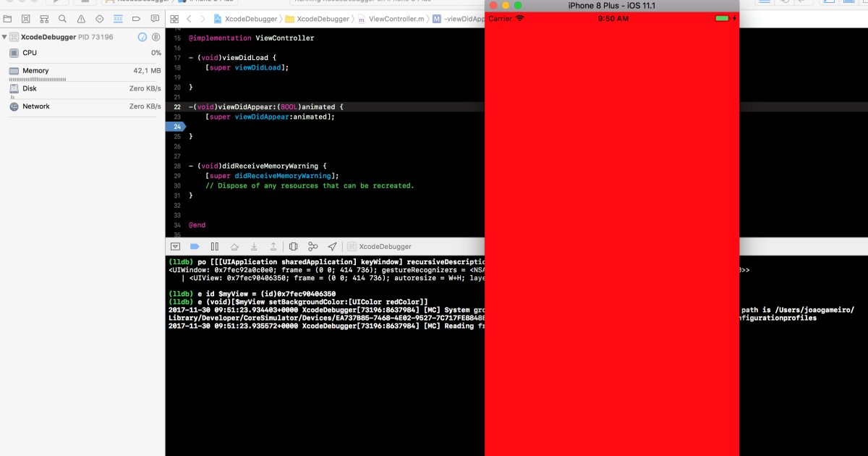The image size is (868, 456).
Task: Select the CPU gauge row
Action: pyautogui.click(x=82, y=53)
